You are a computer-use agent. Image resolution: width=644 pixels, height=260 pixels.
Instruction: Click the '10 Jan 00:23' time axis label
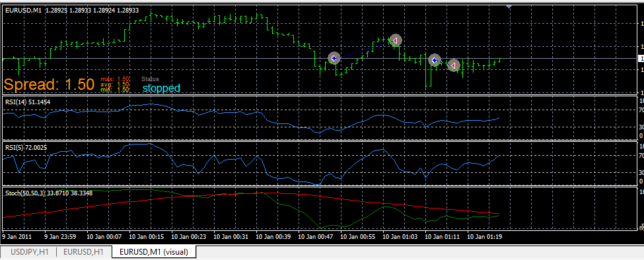click(x=189, y=237)
